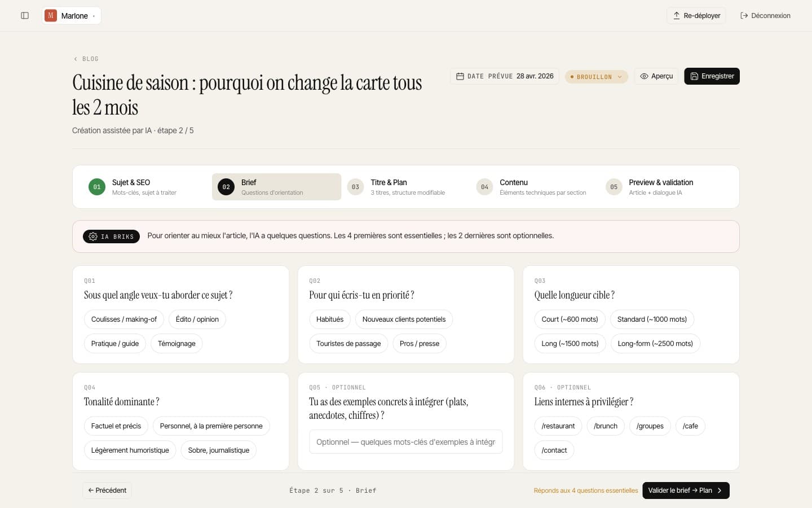Select Standard (~1000 mots) length
Image resolution: width=812 pixels, height=508 pixels.
(652, 319)
